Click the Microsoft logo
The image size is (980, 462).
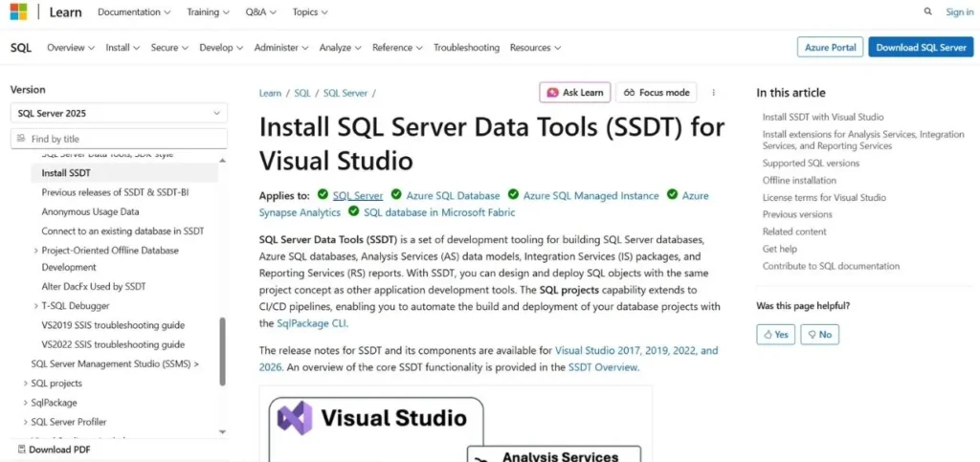click(19, 11)
